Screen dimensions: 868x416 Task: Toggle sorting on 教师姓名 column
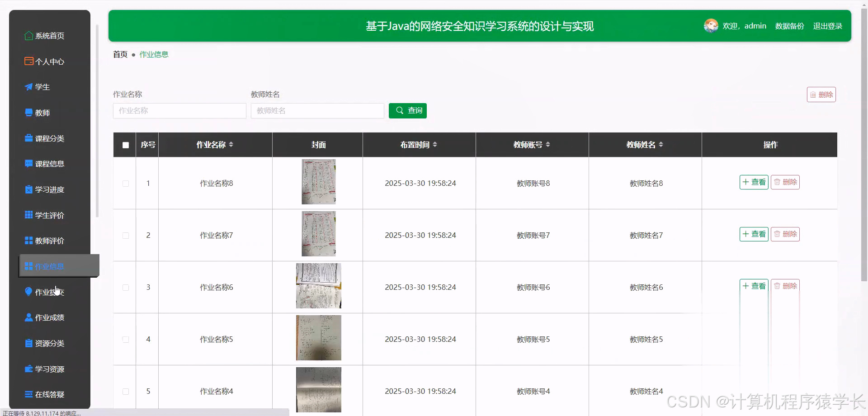pos(660,144)
